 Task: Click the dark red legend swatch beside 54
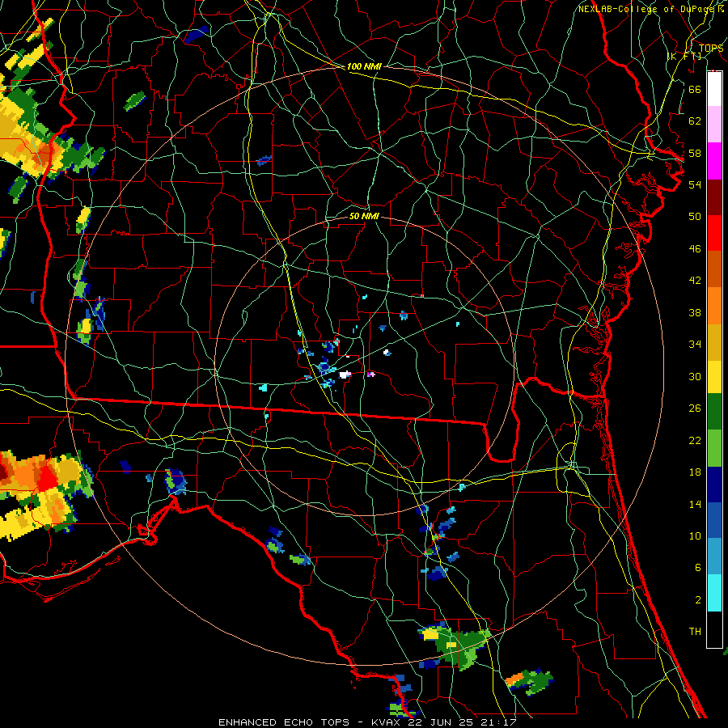point(714,197)
